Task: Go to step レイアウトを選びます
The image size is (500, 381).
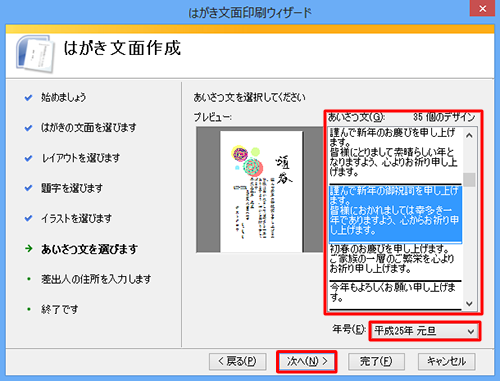Action: click(x=80, y=158)
